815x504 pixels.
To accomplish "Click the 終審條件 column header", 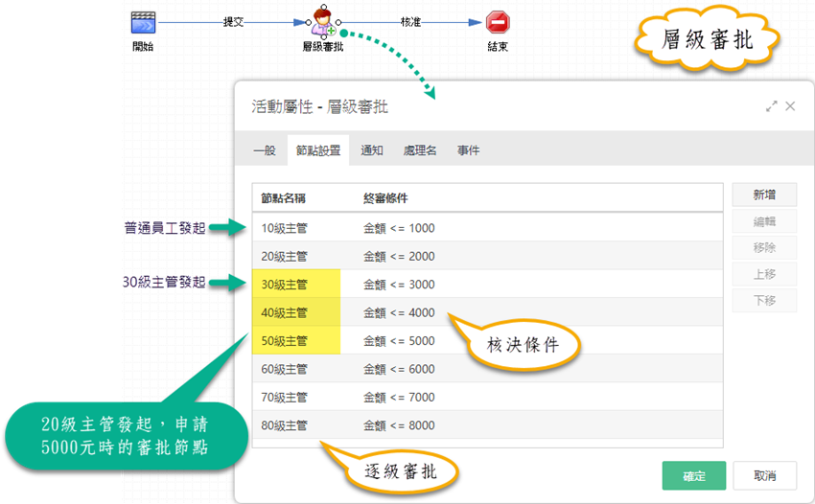I will 385,198.
